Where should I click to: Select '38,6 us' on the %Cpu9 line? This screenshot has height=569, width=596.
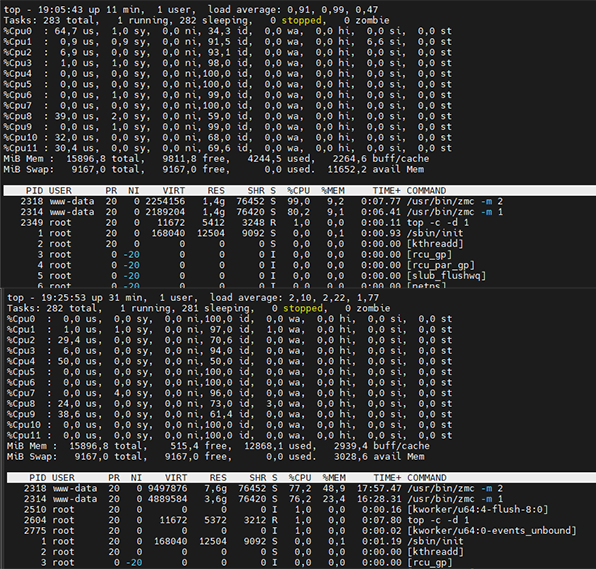click(x=76, y=414)
